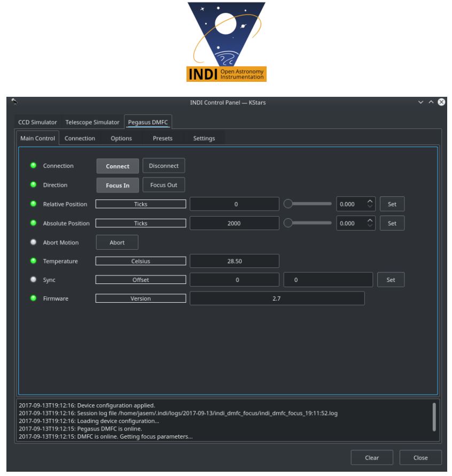Click the Relative Position slider handle
Viewport: 452px width, 476px height.
(288, 204)
